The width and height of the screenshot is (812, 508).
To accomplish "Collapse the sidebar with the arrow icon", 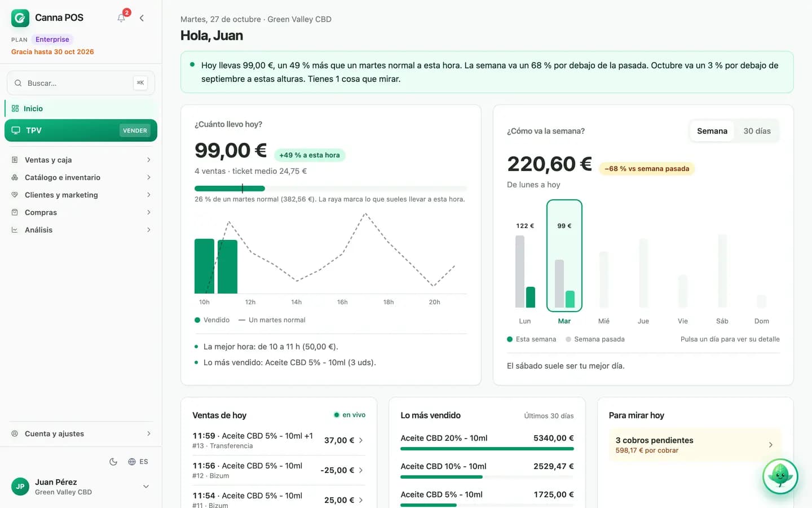I will coord(142,18).
